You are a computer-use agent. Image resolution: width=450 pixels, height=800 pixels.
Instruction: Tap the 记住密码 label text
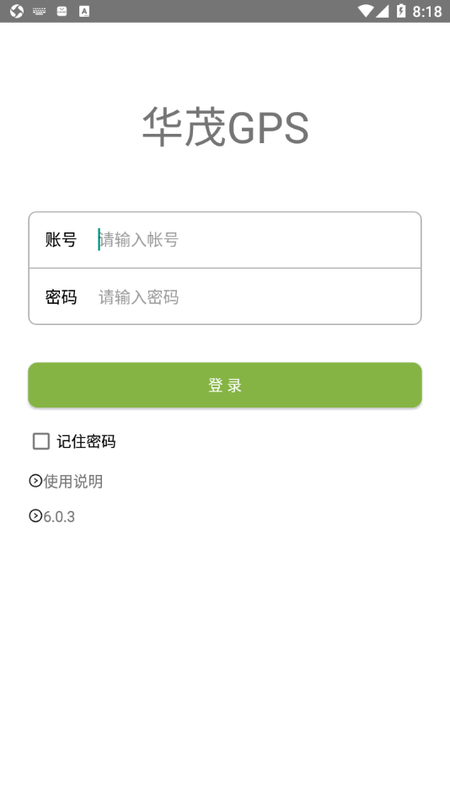[86, 441]
